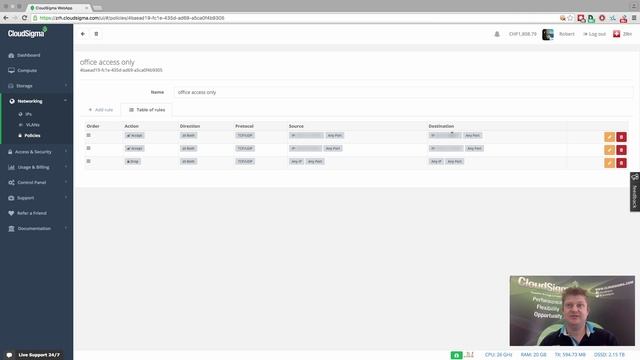Open Dashboard in the sidebar
Image resolution: width=640 pixels, height=360 pixels.
[x=29, y=55]
